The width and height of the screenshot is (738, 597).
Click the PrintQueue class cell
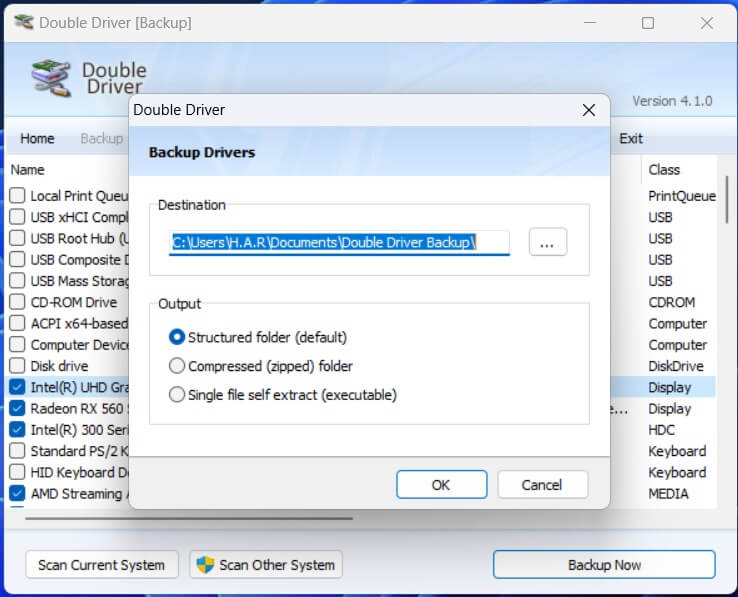(682, 195)
